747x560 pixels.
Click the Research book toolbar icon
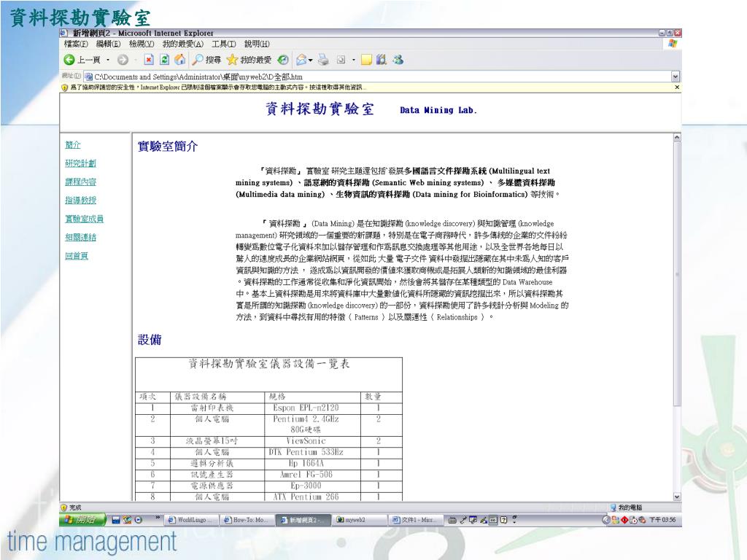coord(381,60)
